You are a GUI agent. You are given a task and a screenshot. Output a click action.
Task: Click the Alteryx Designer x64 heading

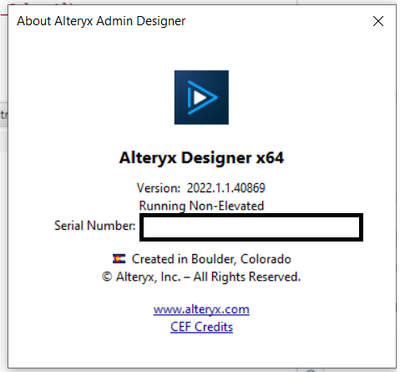[201, 158]
